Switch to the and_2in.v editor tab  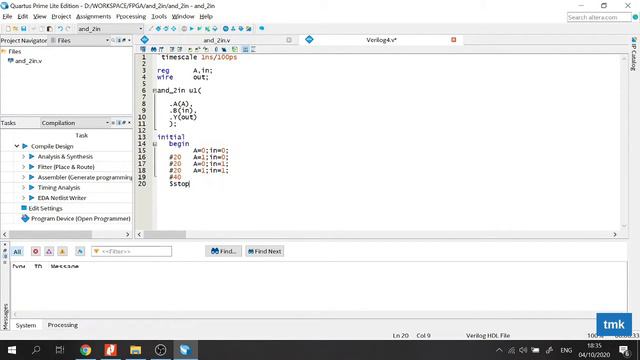[x=217, y=40]
